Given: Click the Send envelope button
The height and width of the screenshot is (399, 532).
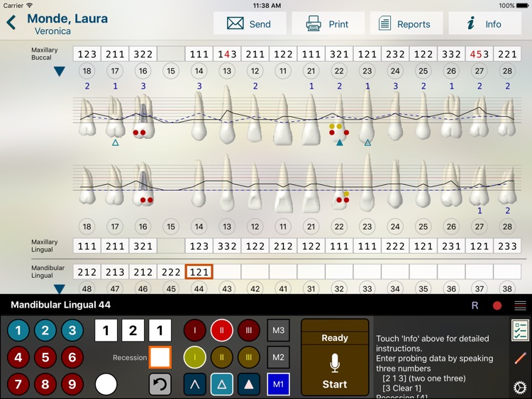Looking at the screenshot, I should point(249,23).
